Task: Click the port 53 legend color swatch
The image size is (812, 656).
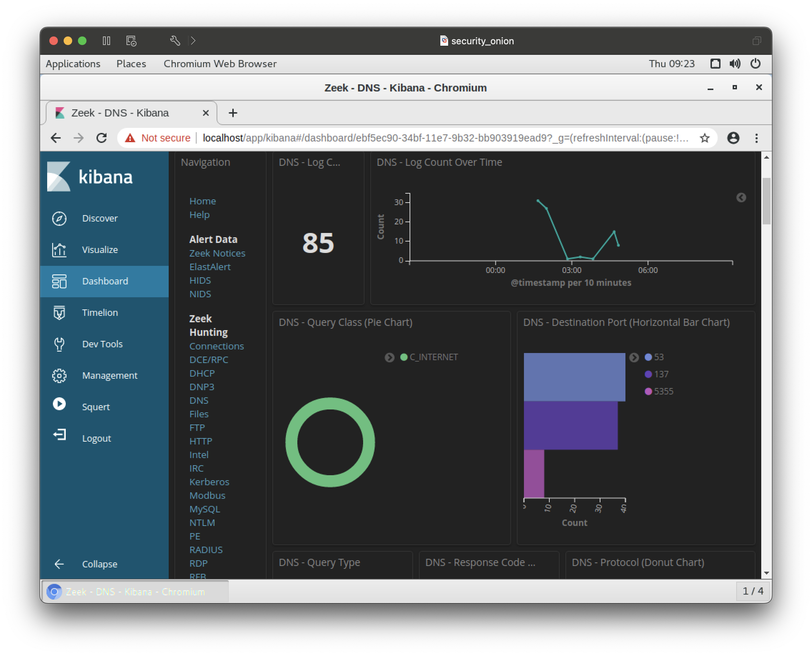Action: pos(648,357)
